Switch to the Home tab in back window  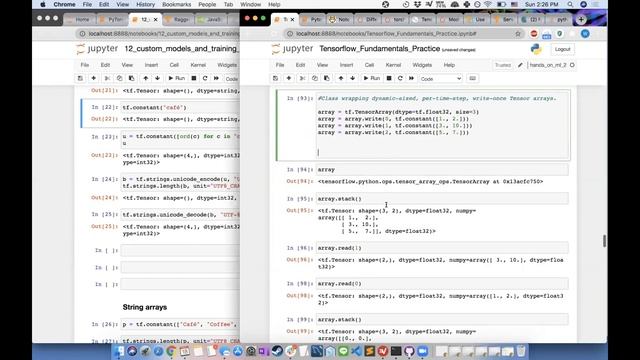pyautogui.click(x=80, y=19)
